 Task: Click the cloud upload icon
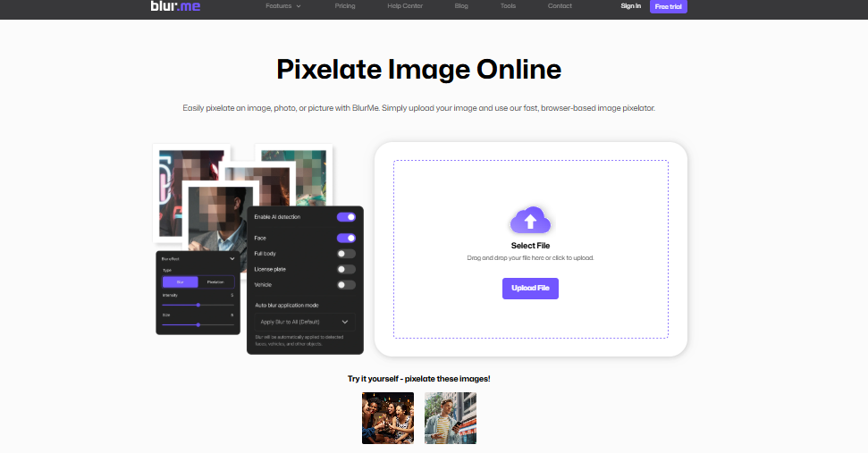pyautogui.click(x=530, y=221)
